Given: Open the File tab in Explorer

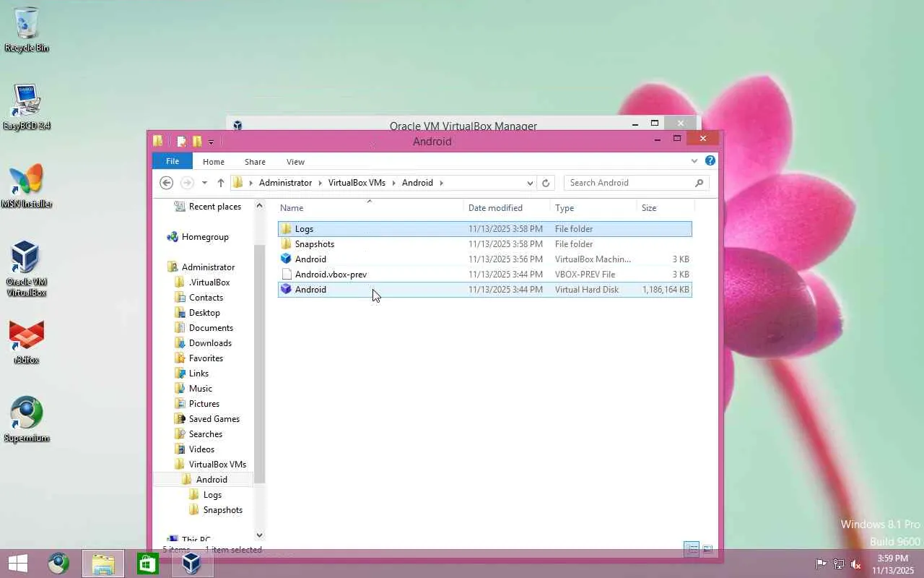Looking at the screenshot, I should 172,161.
